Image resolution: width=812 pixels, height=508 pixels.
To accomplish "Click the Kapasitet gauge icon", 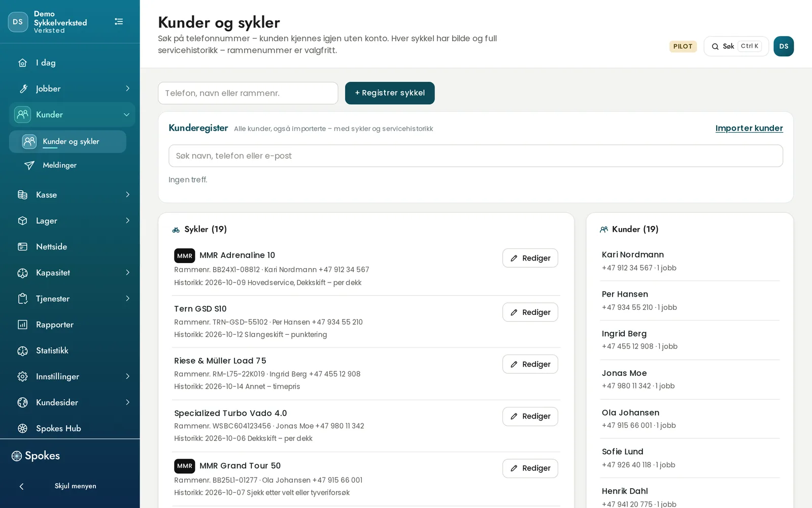I will [x=22, y=273].
